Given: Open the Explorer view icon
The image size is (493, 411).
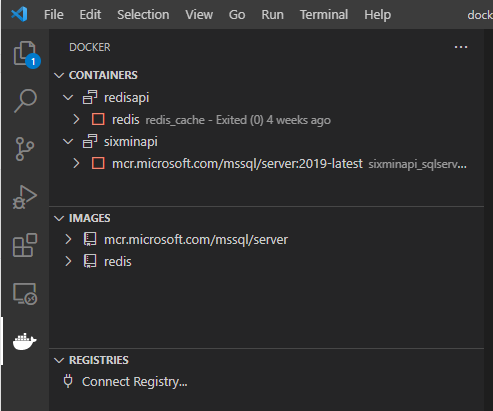Looking at the screenshot, I should point(25,53).
